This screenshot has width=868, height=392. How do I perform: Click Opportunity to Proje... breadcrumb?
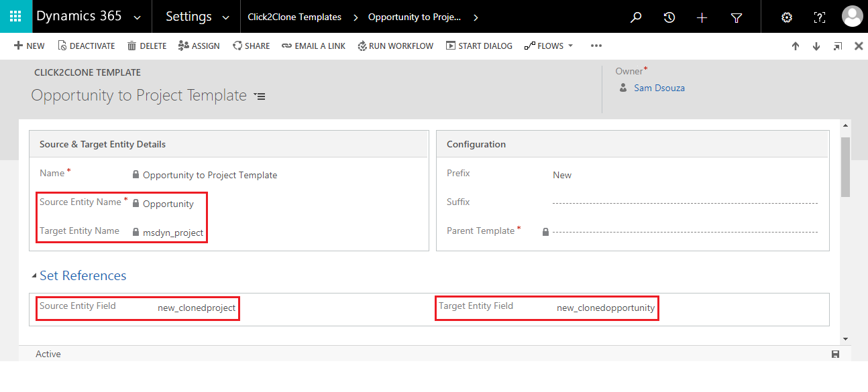click(x=415, y=17)
